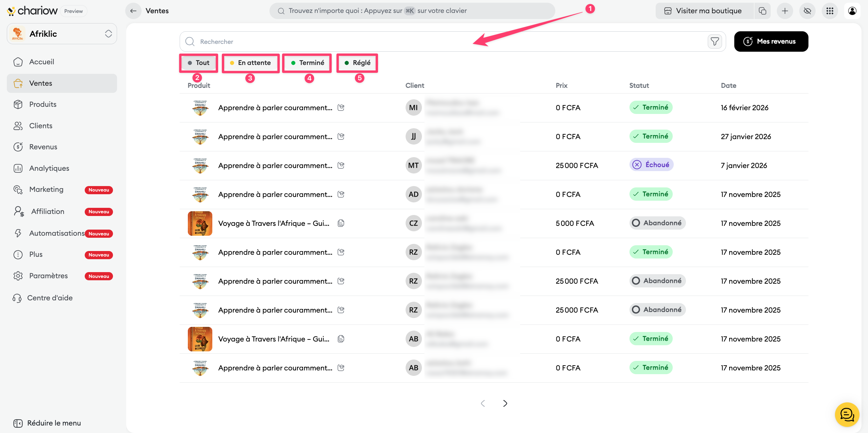Image resolution: width=868 pixels, height=433 pixels.
Task: Select the Tout status filter
Action: 199,63
